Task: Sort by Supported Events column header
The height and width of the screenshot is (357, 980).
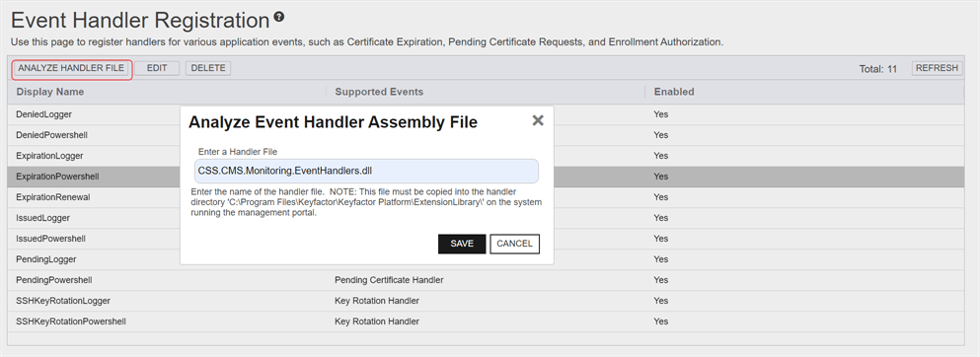Action: pos(485,92)
